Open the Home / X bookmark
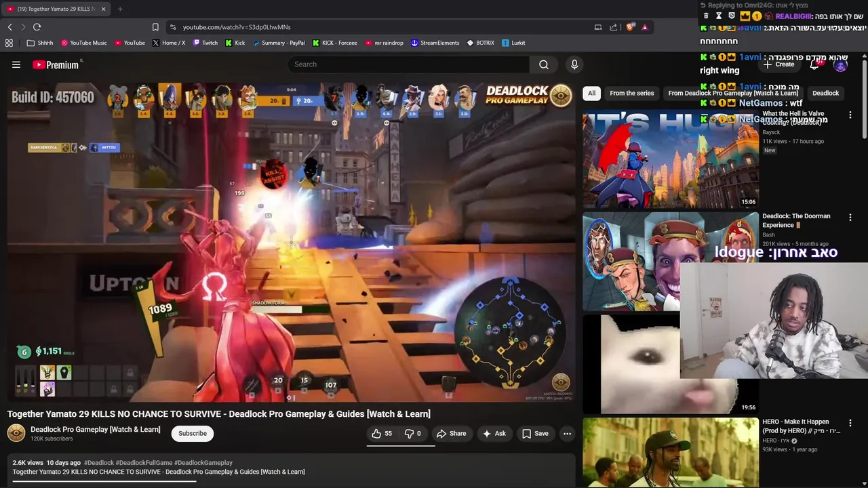Viewport: 868px width, 488px height. pos(169,43)
